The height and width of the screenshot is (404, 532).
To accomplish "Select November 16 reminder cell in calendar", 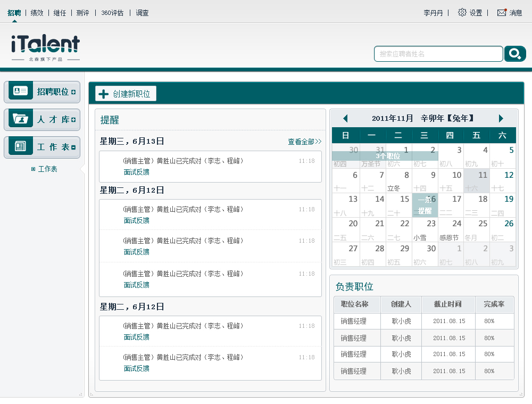I will point(425,205).
